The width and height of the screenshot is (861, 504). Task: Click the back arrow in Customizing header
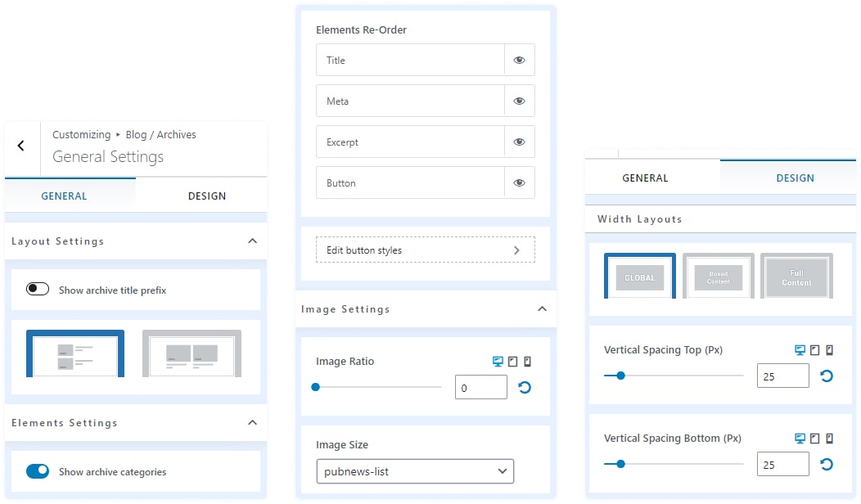click(21, 146)
